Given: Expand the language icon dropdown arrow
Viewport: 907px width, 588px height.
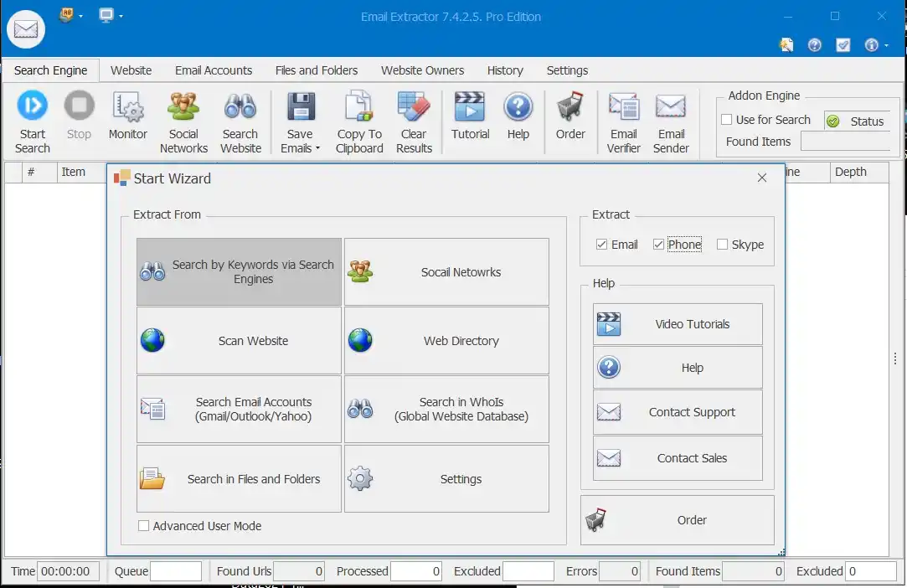Looking at the screenshot, I should tap(80, 16).
